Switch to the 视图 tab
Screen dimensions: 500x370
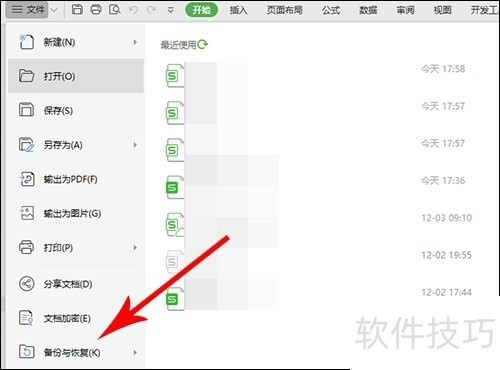[x=442, y=10]
